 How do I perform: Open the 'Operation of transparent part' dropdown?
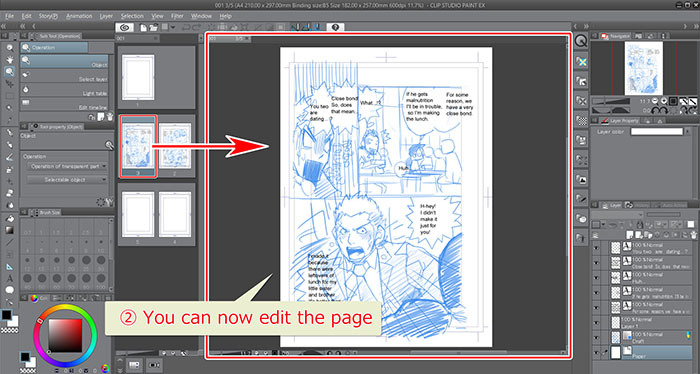coord(67,166)
